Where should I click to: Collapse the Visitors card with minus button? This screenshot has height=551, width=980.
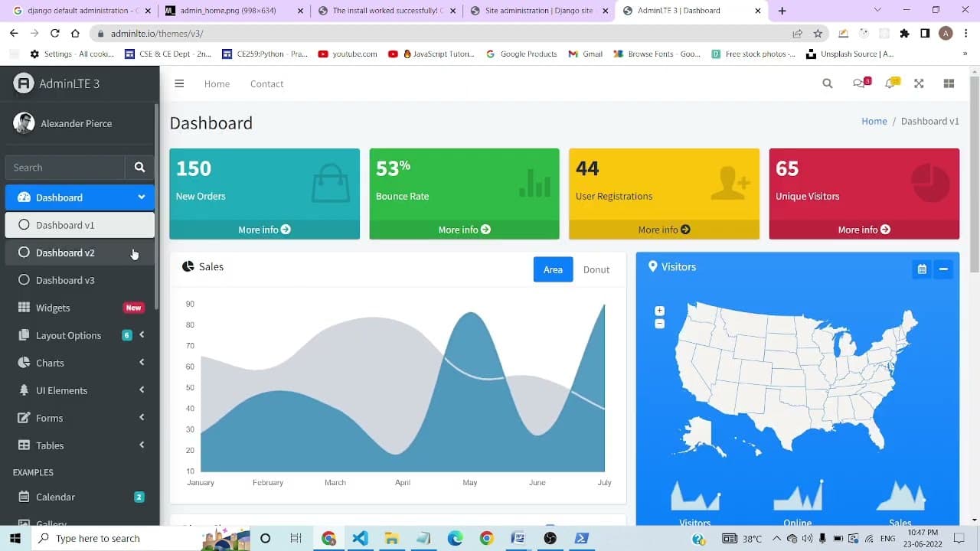[x=943, y=269]
